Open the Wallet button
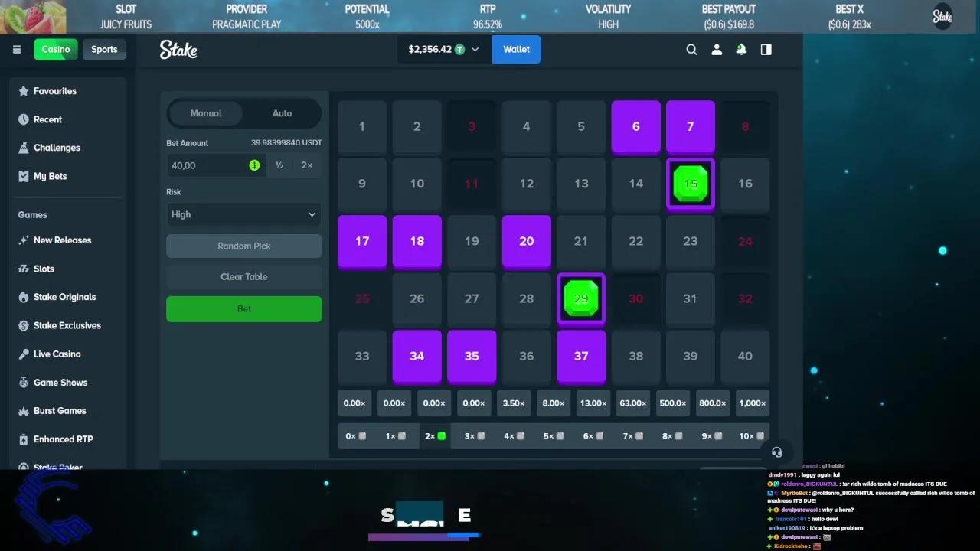Viewport: 980px width, 551px height. coord(516,50)
